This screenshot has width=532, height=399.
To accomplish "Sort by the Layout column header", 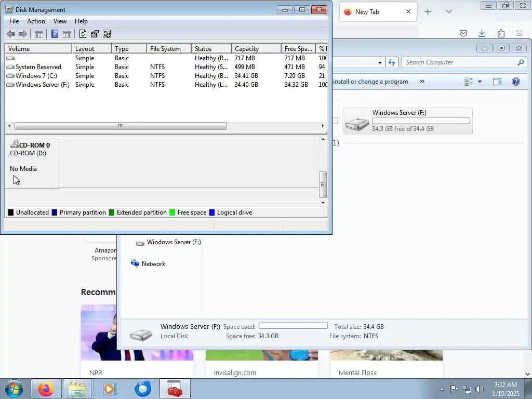I will [91, 48].
